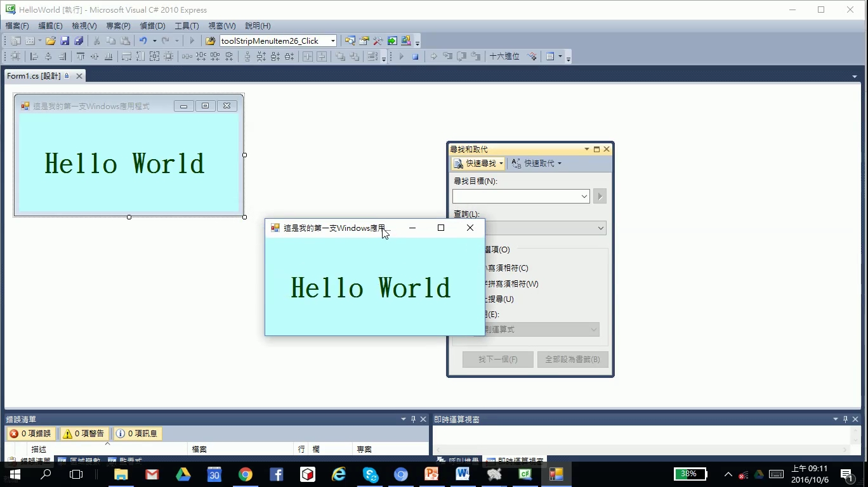Click the 檔案 column header in error list
This screenshot has height=487, width=868.
242,449
